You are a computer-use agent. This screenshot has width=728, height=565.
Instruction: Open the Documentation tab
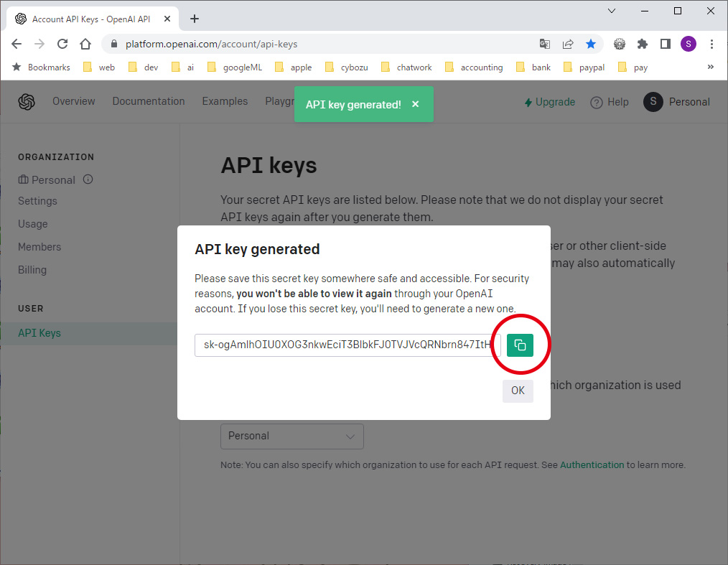coord(148,101)
